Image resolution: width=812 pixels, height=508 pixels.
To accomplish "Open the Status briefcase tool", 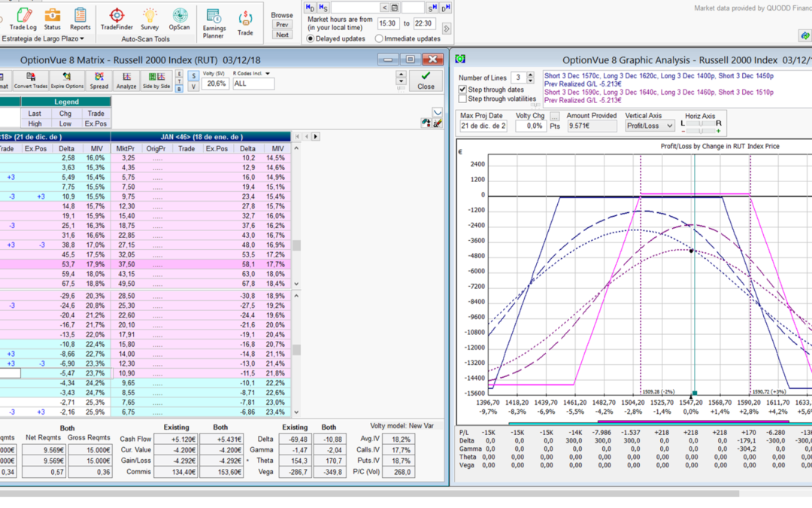I will click(53, 19).
